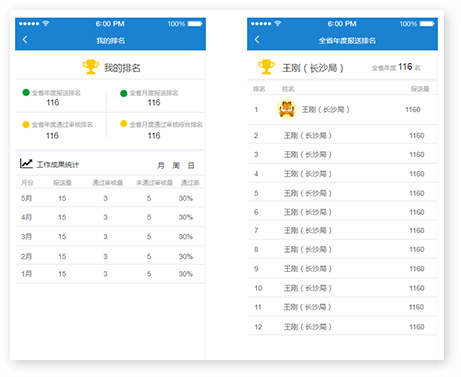
Task: Click the line chart icon beside 工作成果统计
Action: point(26,163)
